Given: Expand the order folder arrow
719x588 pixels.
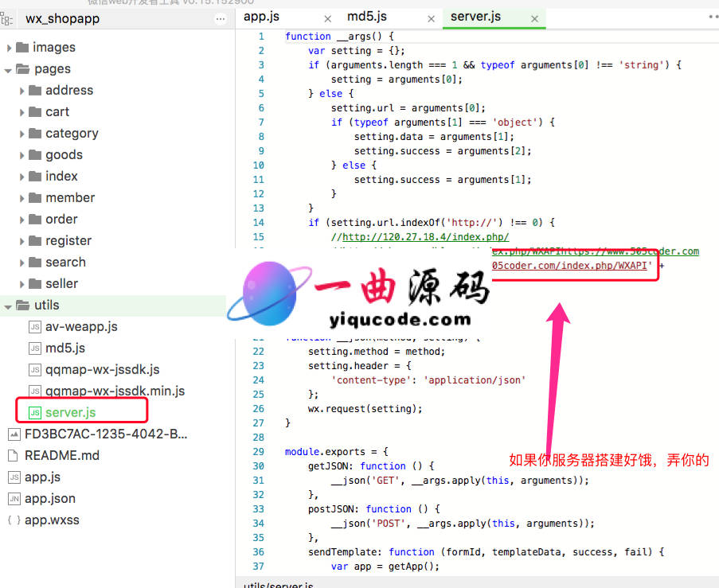Looking at the screenshot, I should [x=21, y=220].
